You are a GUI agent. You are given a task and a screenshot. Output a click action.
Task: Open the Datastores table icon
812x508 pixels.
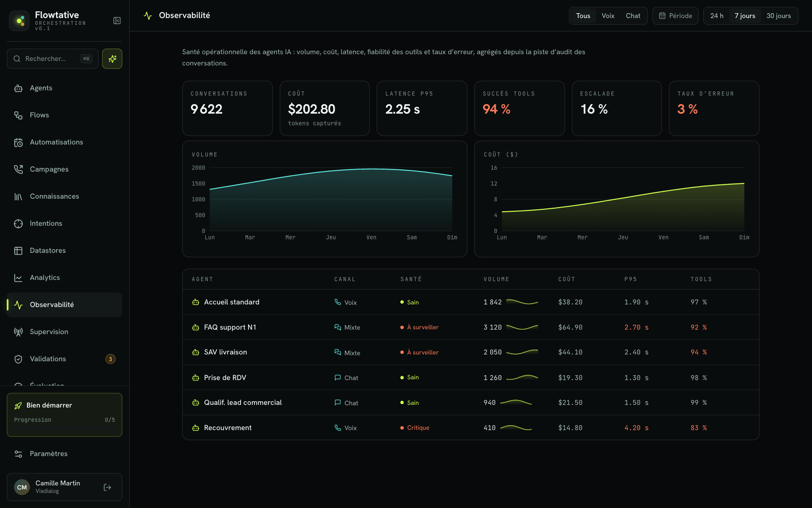pyautogui.click(x=18, y=251)
